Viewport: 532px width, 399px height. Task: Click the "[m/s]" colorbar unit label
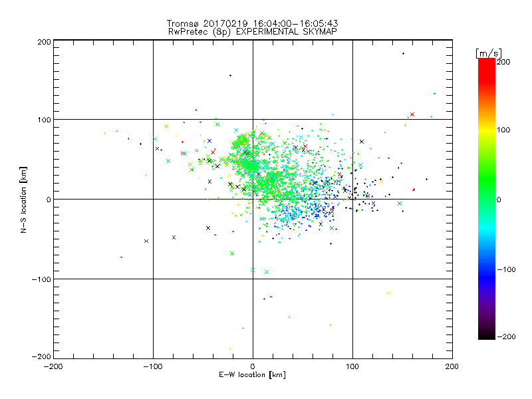489,53
